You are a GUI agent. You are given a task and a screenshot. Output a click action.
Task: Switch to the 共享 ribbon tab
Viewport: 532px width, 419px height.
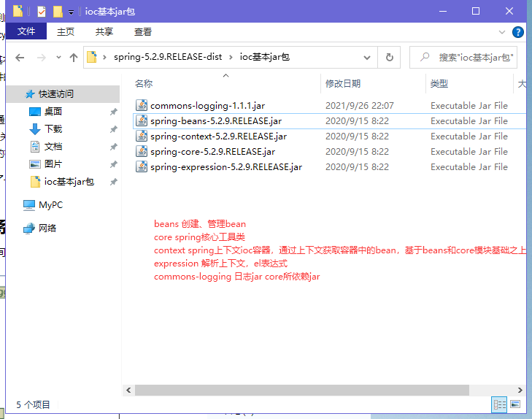(104, 31)
